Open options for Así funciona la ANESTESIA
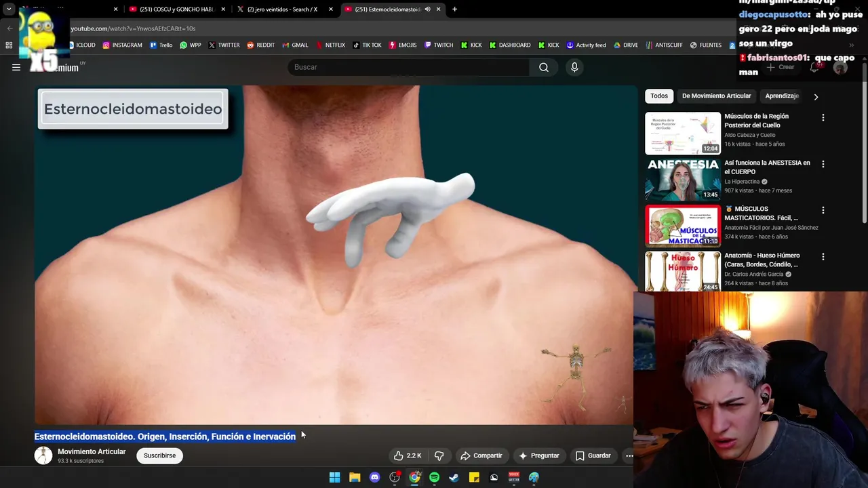This screenshot has height=488, width=868. 823,164
